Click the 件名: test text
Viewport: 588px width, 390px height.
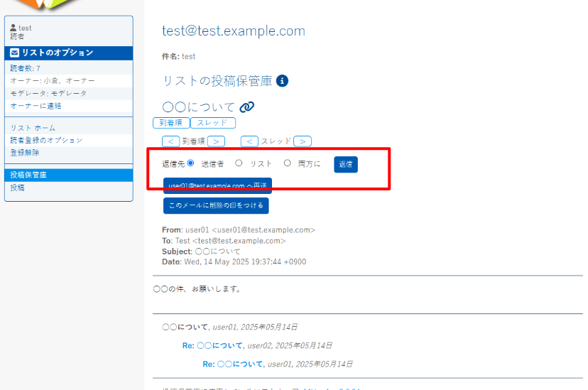178,56
